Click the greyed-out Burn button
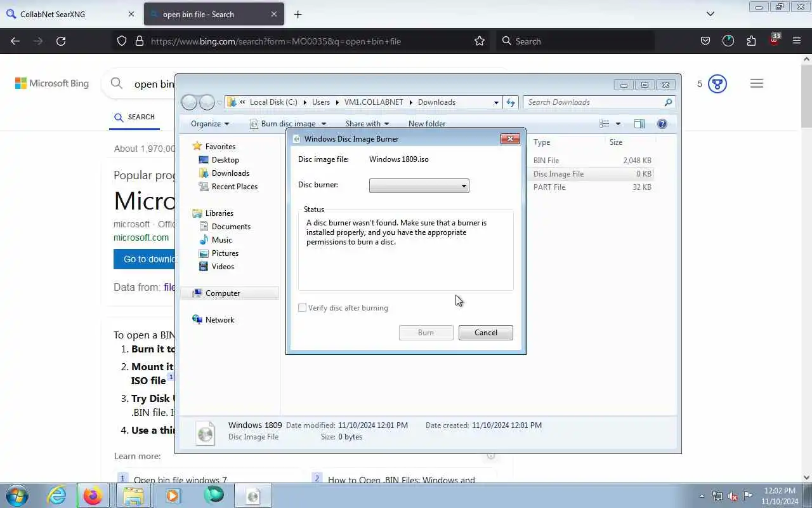 (426, 333)
